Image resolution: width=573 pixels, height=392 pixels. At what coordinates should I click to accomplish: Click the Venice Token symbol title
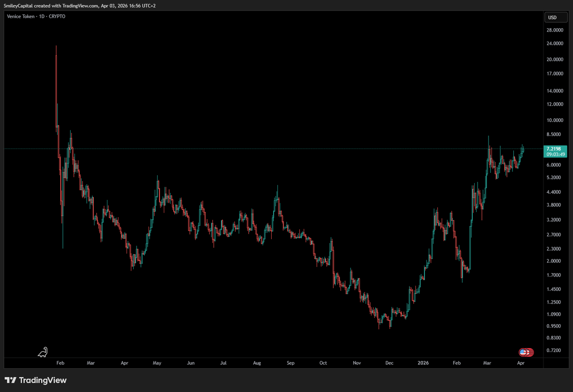[21, 16]
